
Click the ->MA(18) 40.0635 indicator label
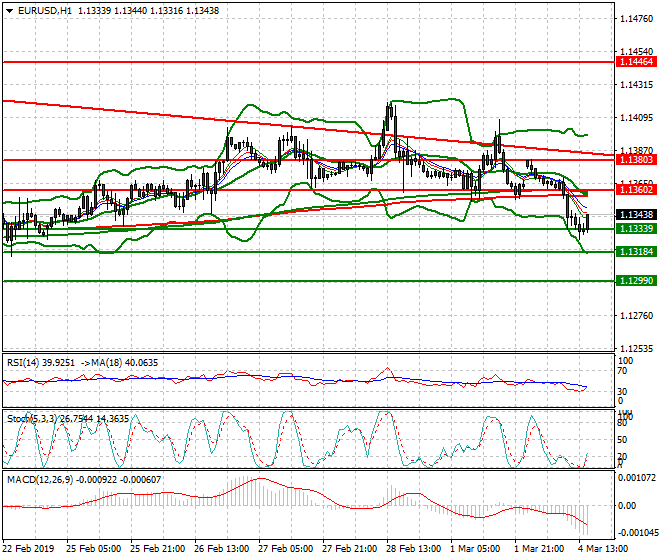coord(119,363)
